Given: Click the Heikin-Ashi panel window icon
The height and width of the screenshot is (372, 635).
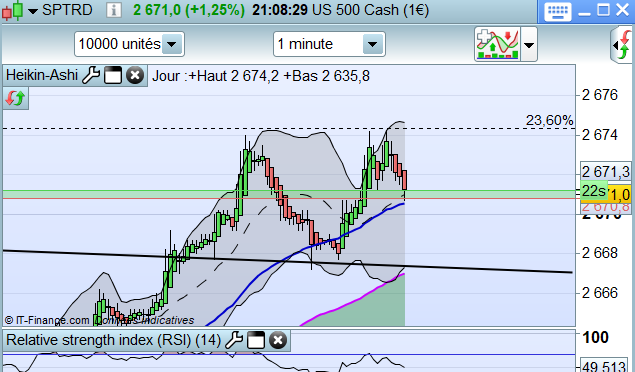Looking at the screenshot, I should click(113, 76).
